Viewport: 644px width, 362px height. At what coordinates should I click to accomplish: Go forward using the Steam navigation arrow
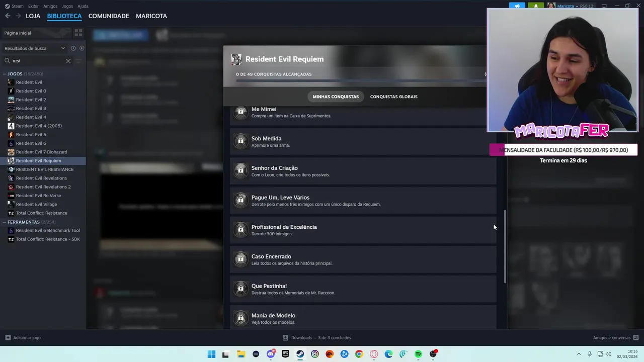point(18,16)
